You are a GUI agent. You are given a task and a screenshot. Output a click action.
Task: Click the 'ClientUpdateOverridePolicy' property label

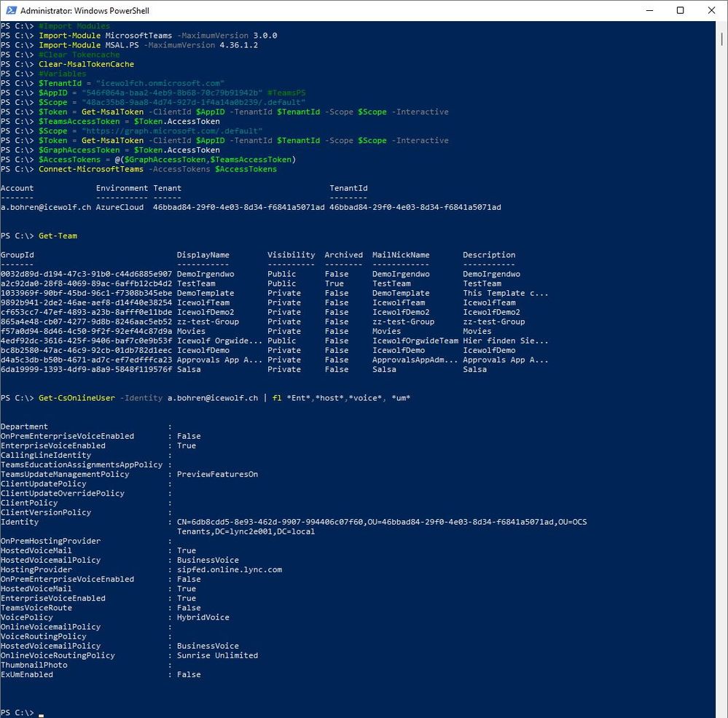(62, 493)
